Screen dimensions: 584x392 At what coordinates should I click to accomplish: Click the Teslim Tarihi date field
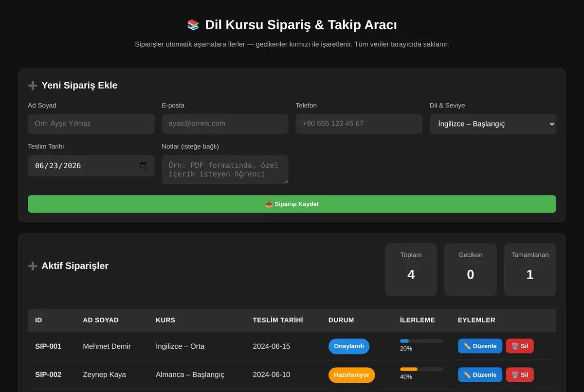[x=91, y=165]
